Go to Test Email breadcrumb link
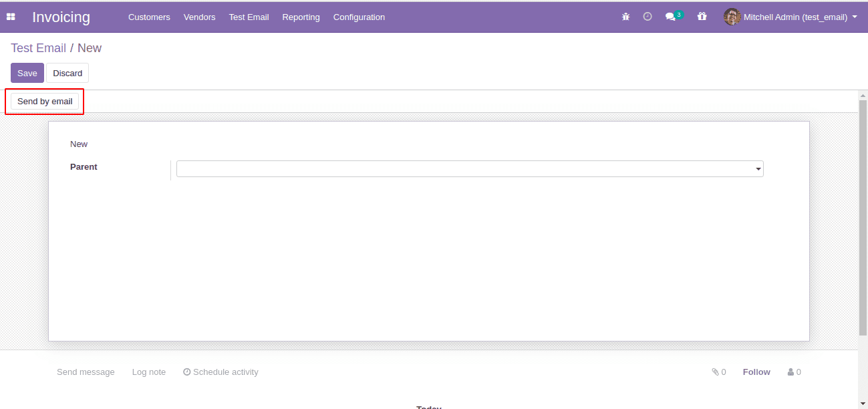 [x=38, y=48]
